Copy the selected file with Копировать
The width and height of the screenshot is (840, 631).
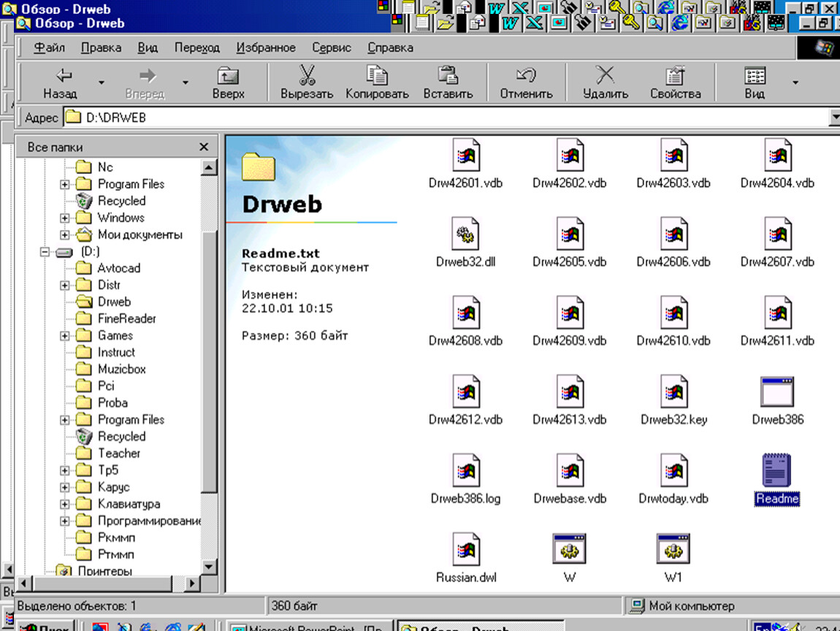(377, 83)
